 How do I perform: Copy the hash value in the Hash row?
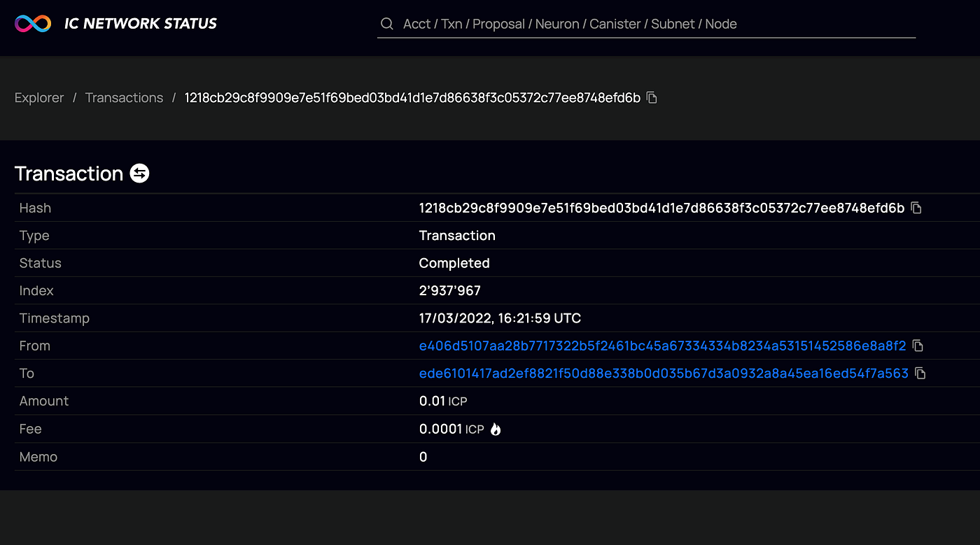[917, 207]
